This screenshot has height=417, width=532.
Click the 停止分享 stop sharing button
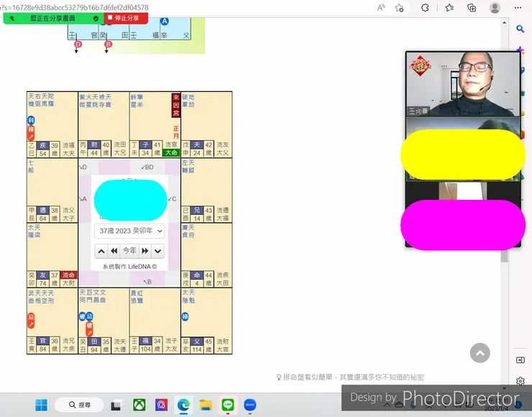126,18
